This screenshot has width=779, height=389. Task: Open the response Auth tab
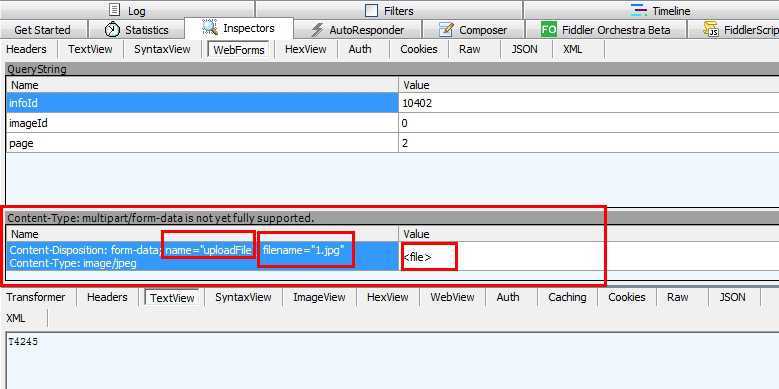(508, 297)
